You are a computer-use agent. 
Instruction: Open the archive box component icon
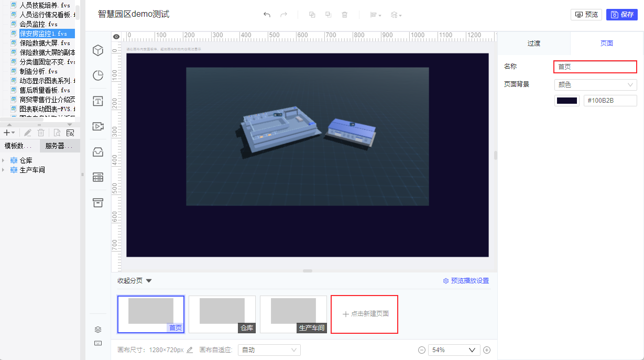click(x=98, y=202)
